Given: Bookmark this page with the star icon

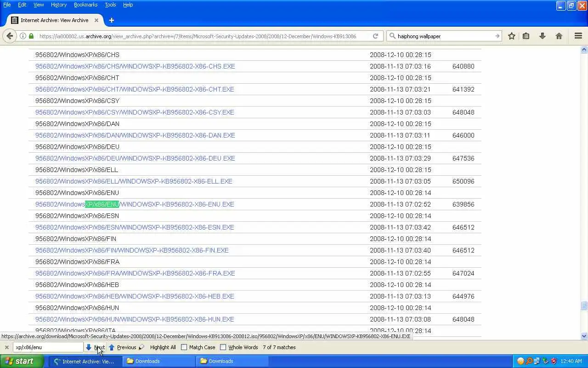Looking at the screenshot, I should (511, 36).
